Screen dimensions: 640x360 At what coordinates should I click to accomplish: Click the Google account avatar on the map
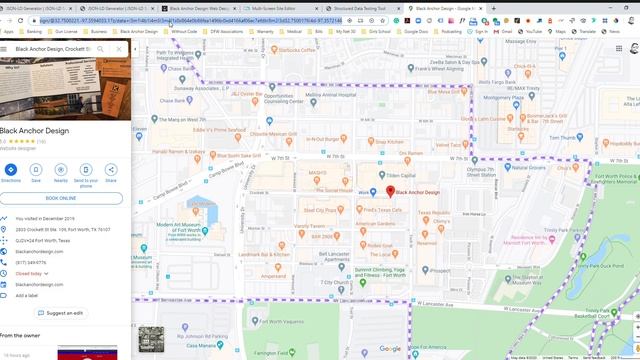point(634,49)
